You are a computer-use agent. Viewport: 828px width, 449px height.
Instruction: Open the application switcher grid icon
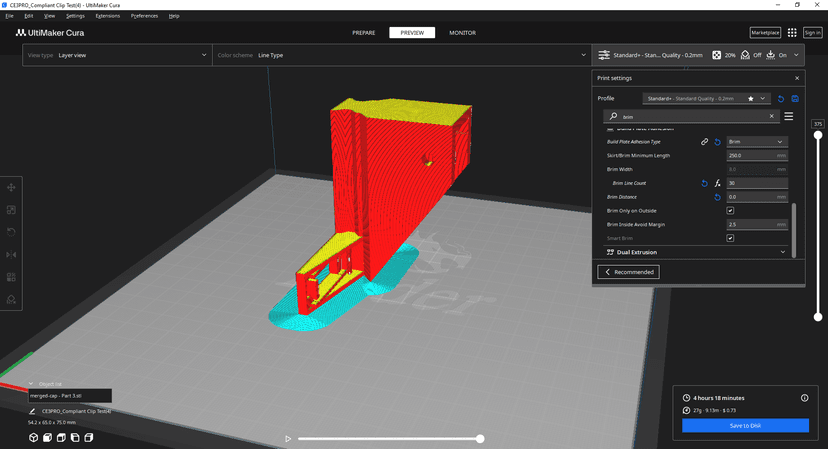[792, 33]
